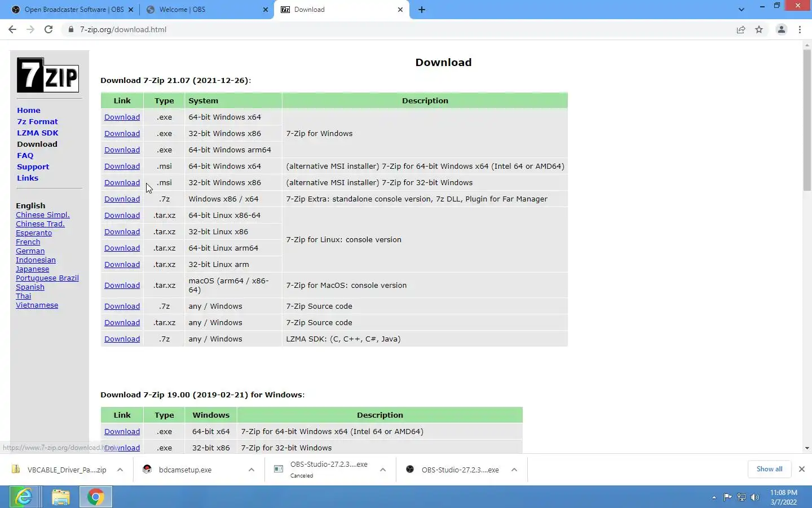Download 32-bit Linux arm tar.xz
Screen dimensions: 812x508
pos(122,265)
